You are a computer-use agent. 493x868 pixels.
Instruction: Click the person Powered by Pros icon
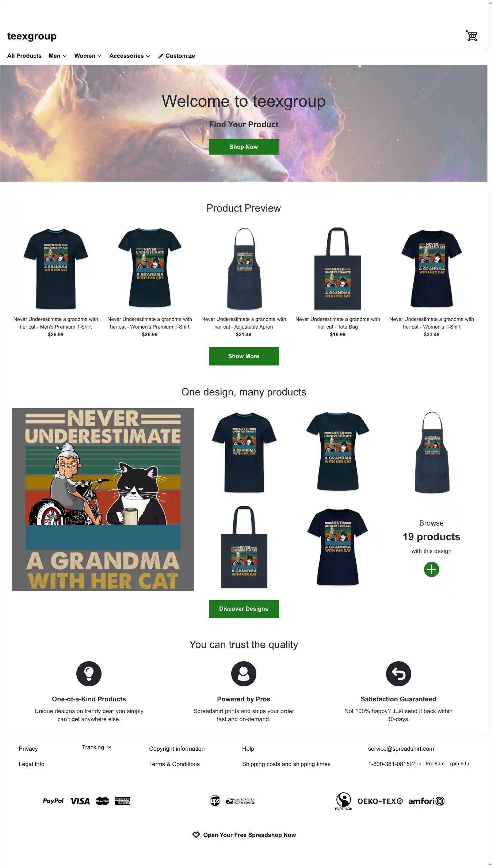pyautogui.click(x=244, y=674)
